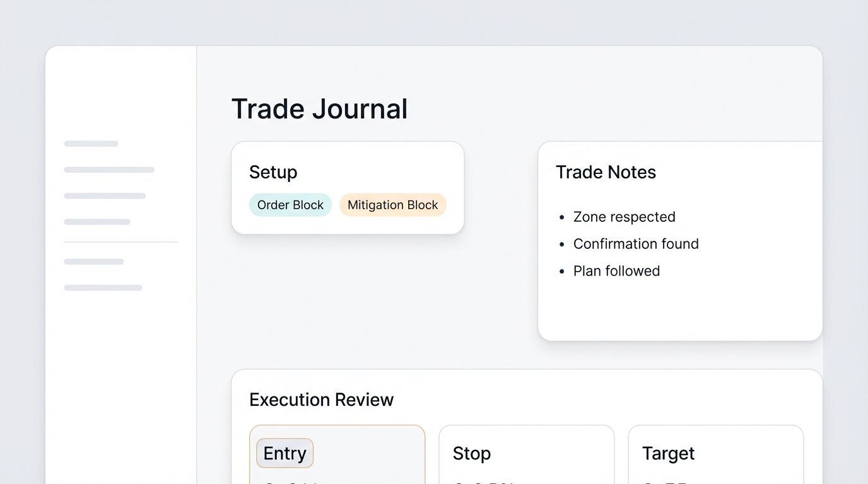The width and height of the screenshot is (868, 484).
Task: Click the first sidebar item below the divider
Action: (x=93, y=262)
